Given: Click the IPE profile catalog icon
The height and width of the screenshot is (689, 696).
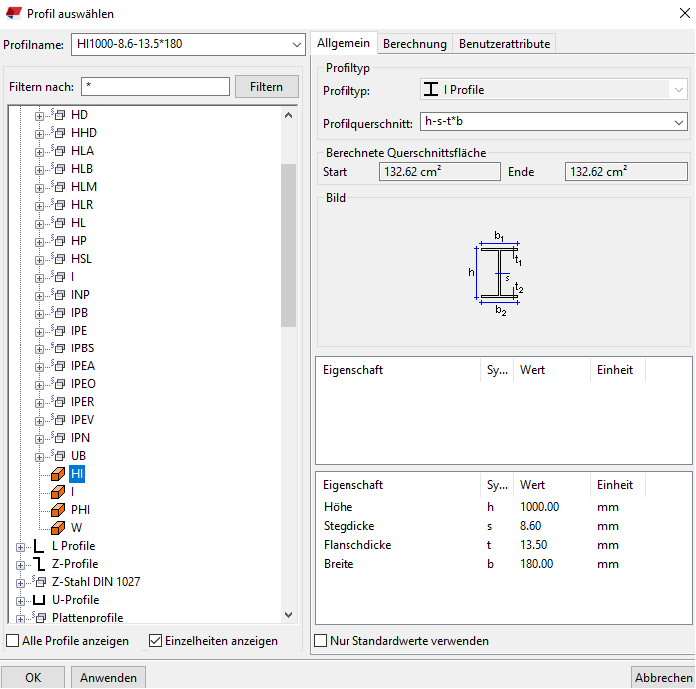Looking at the screenshot, I should pyautogui.click(x=58, y=331).
